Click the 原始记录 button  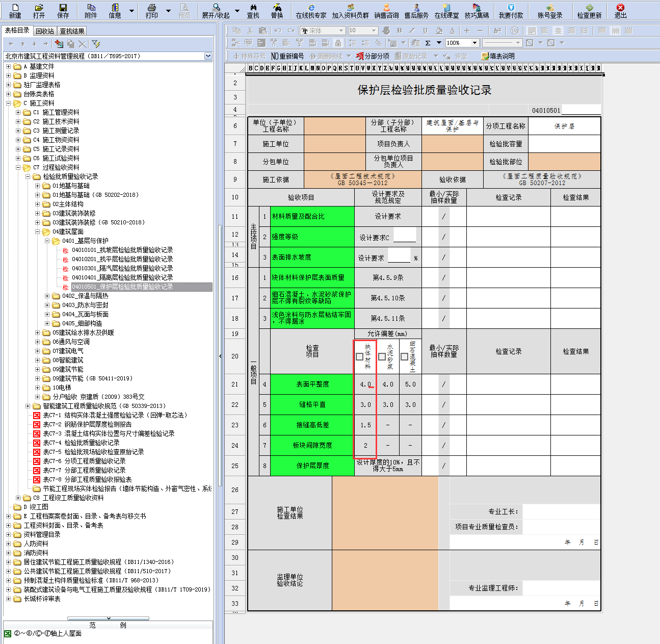411,56
